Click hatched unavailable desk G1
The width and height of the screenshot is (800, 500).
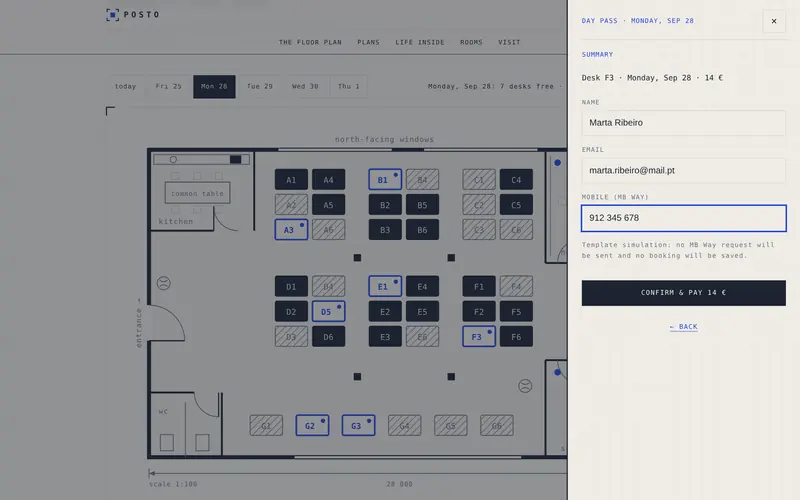(266, 425)
